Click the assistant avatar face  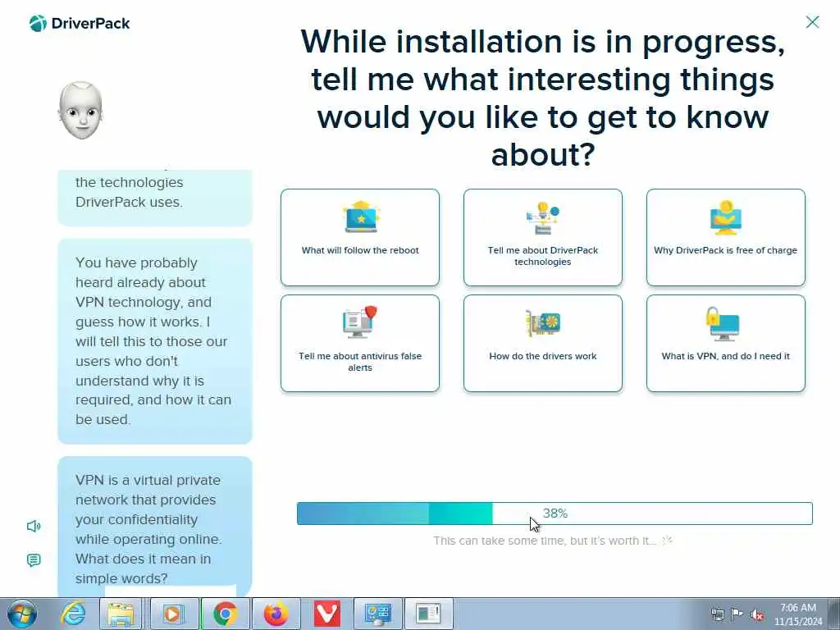(80, 111)
